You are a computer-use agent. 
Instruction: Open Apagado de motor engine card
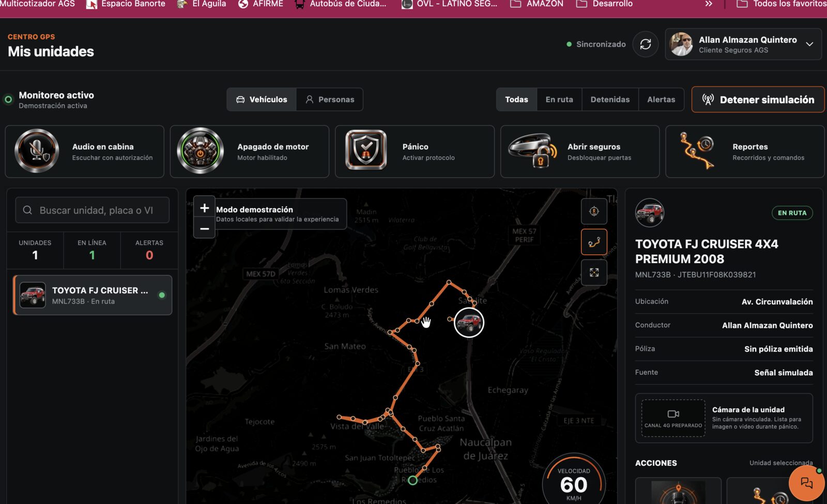point(250,151)
